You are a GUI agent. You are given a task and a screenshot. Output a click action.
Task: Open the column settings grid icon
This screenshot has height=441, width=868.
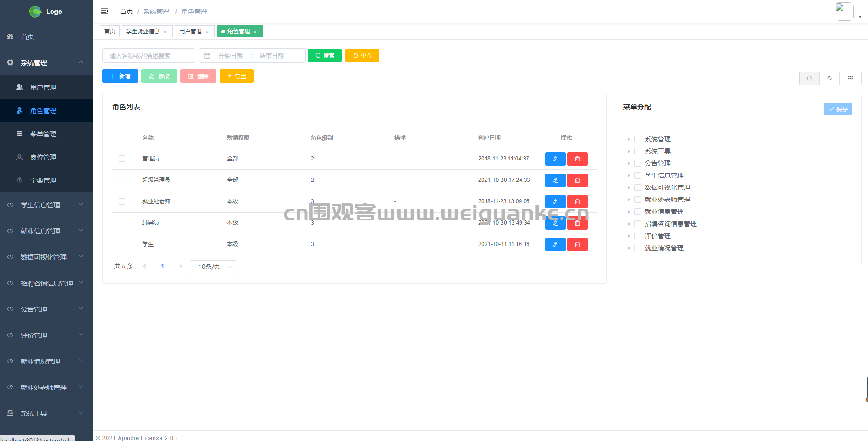point(850,79)
